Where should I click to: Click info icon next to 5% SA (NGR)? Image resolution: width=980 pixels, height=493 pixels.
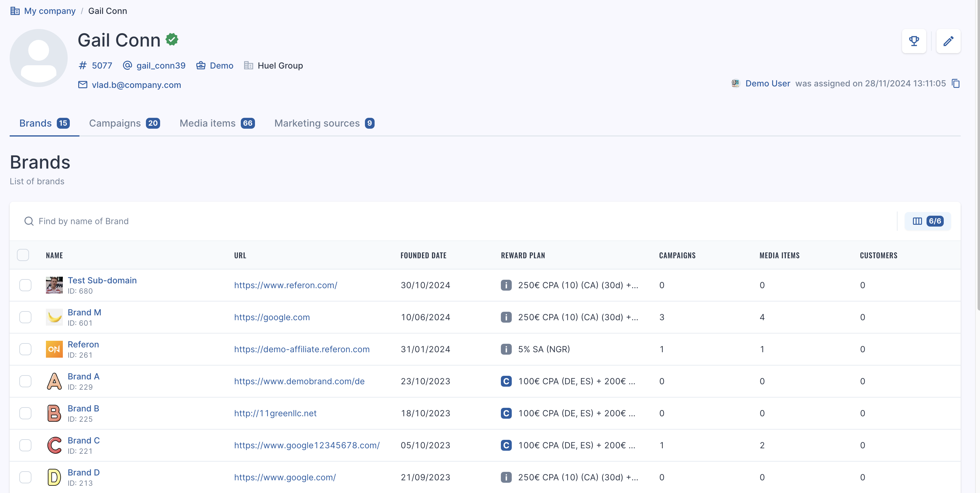point(506,349)
